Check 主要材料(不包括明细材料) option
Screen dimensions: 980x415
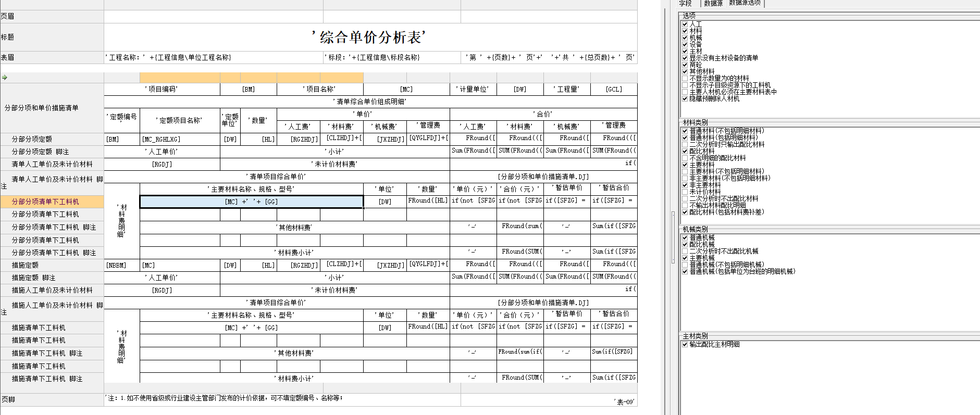coord(685,171)
